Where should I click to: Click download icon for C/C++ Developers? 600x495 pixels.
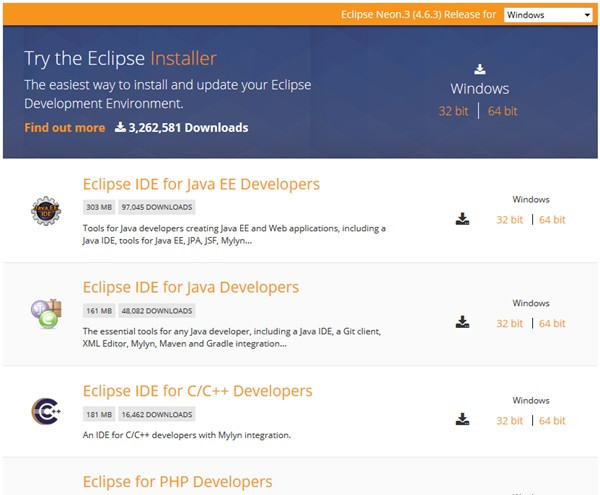pos(462,419)
